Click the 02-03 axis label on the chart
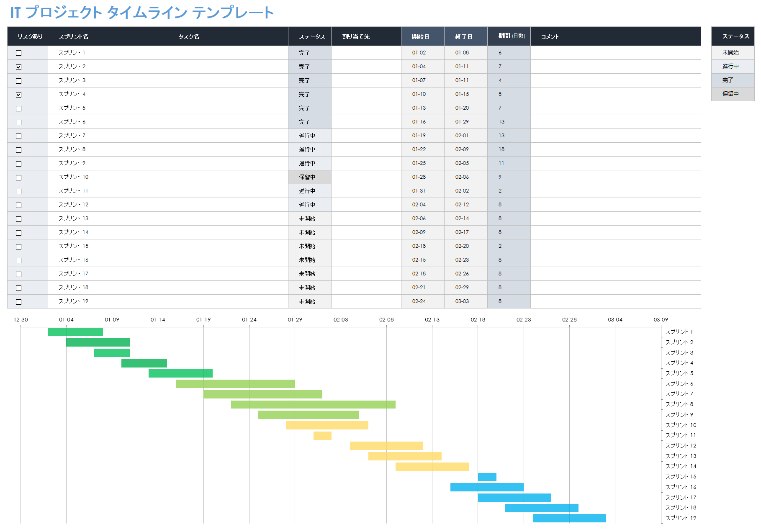Viewport: 761px width, 532px height. click(x=341, y=320)
